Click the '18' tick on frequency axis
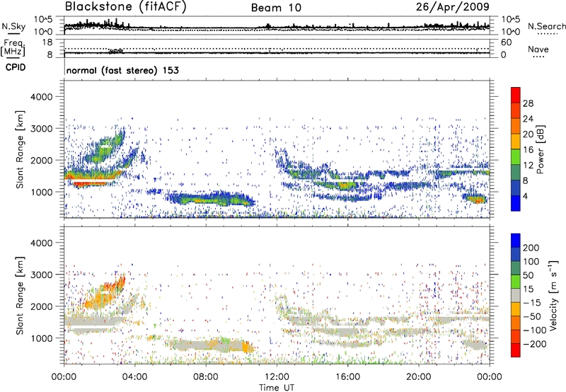Screen dimensions: 566x392 (47, 42)
